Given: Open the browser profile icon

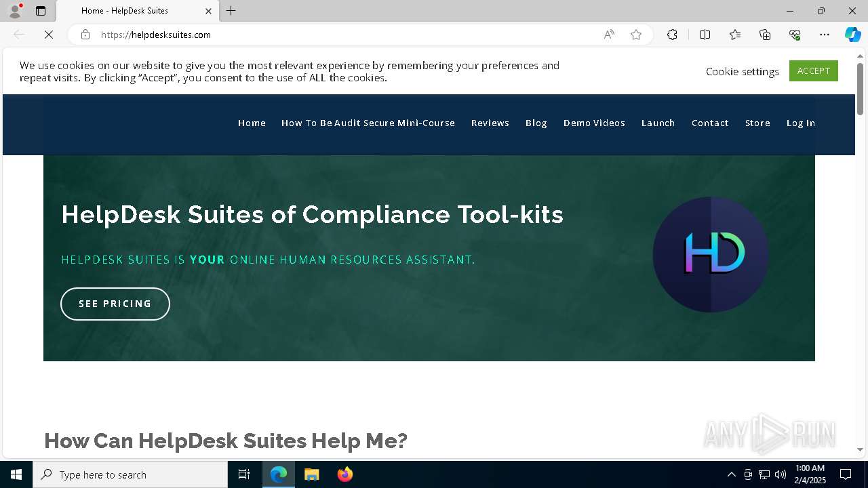Looking at the screenshot, I should (15, 11).
